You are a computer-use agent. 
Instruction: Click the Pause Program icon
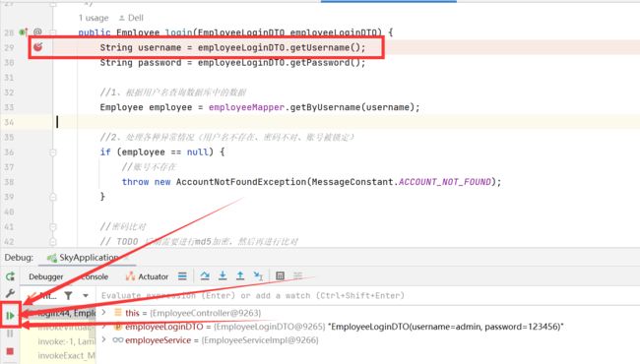coord(10,334)
